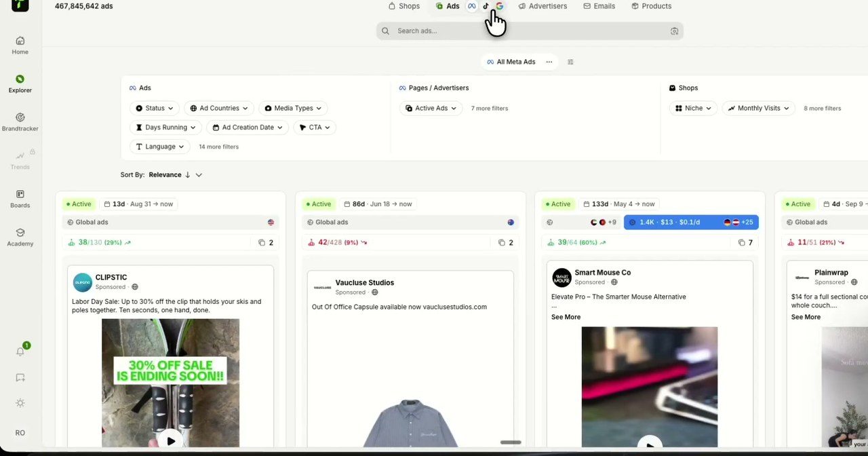Viewport: 868px width, 456px height.
Task: Select the Google ads platform icon
Action: (x=500, y=6)
